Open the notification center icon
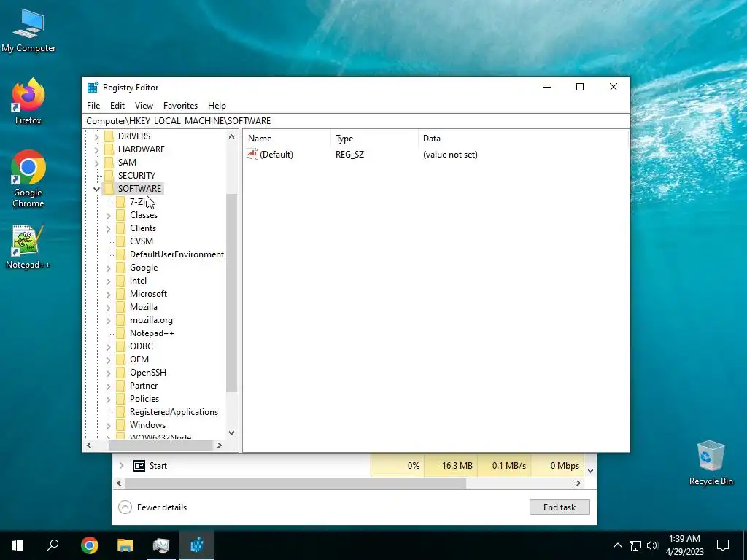Screen dimensions: 747x560 [x=723, y=545]
